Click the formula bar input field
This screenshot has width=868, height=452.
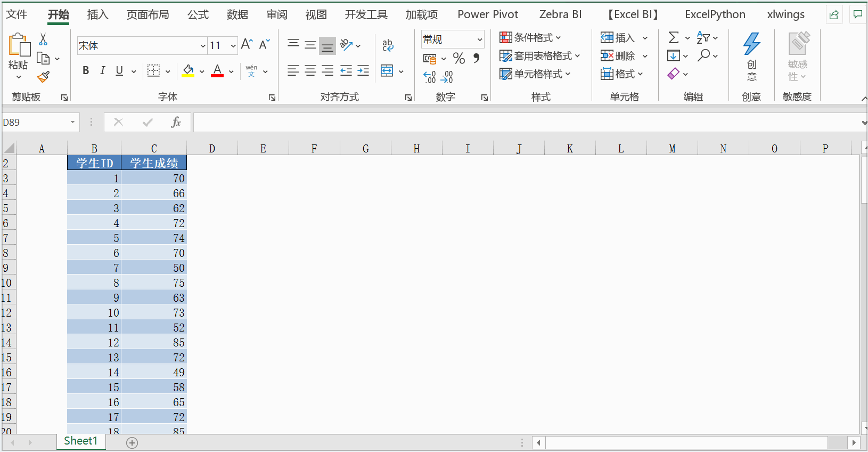(527, 122)
